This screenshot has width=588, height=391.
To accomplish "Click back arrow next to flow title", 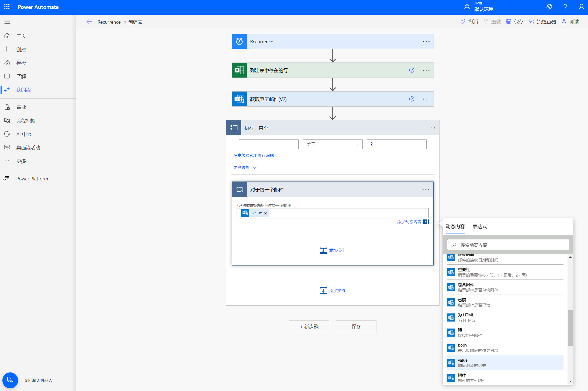I will (89, 22).
